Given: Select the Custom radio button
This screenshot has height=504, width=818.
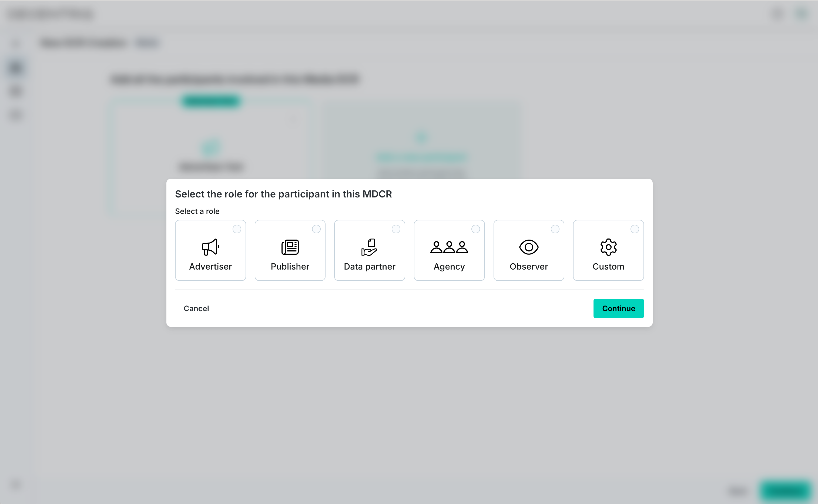Looking at the screenshot, I should click(635, 229).
